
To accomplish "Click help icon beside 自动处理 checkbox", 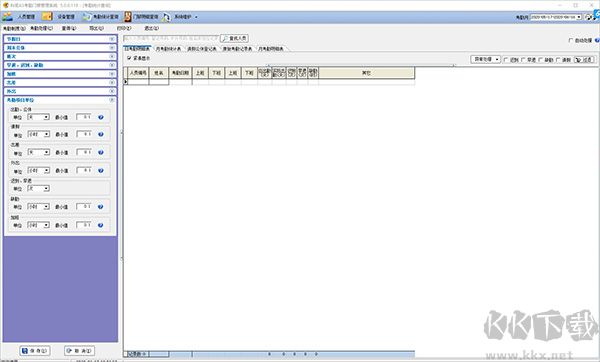I will pos(597,40).
